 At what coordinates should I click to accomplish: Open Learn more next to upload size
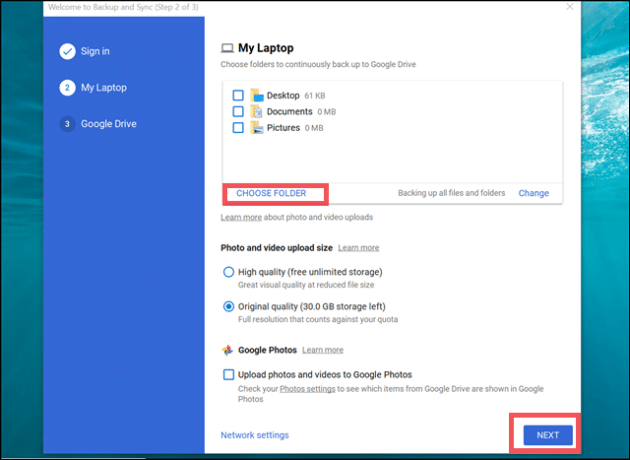pos(358,248)
